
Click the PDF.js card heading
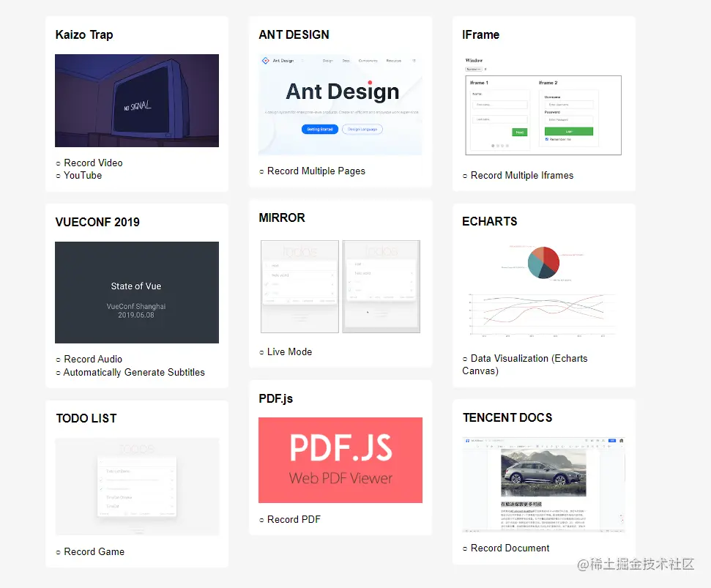click(x=276, y=398)
